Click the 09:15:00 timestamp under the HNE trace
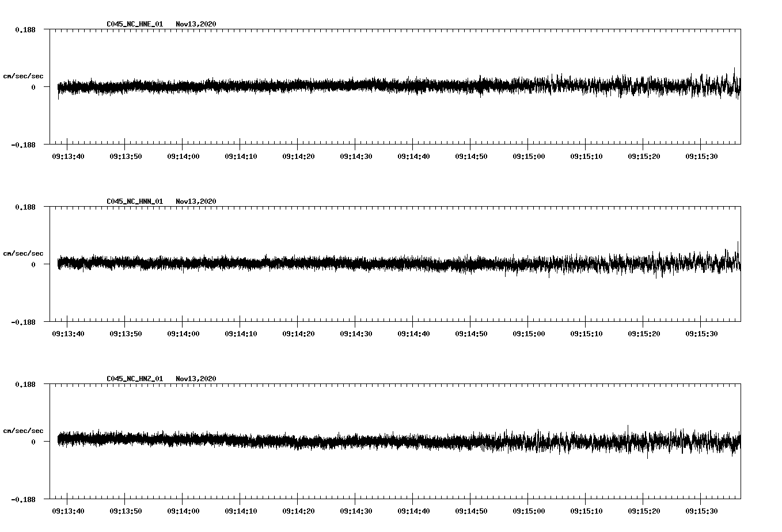The image size is (782, 532). tap(528, 156)
